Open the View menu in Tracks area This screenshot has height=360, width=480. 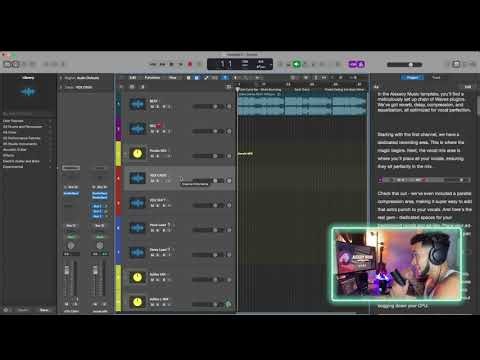click(172, 78)
